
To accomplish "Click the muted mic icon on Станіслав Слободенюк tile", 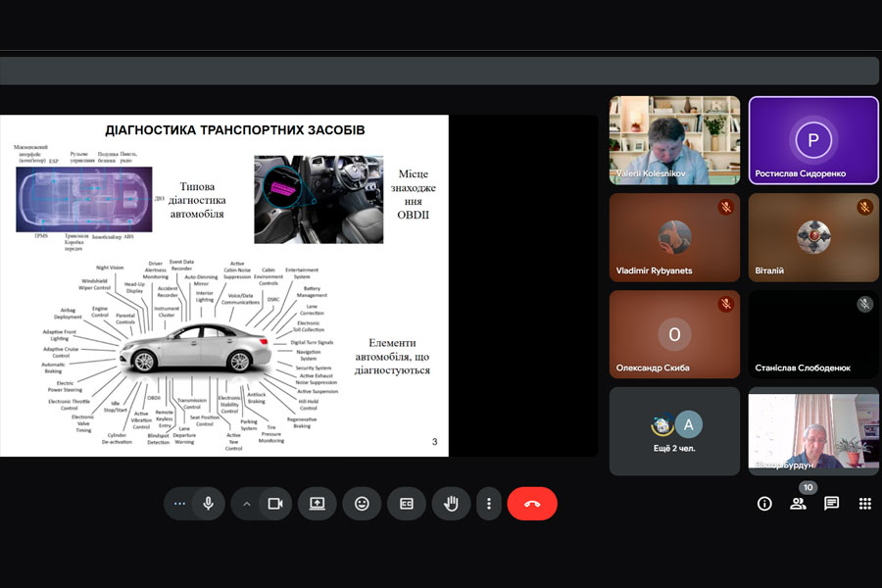I will [864, 305].
